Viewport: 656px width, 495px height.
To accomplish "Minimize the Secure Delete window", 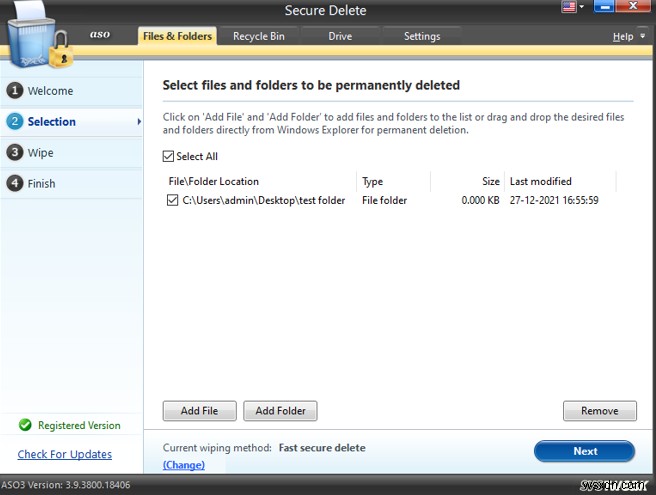I will point(604,6).
